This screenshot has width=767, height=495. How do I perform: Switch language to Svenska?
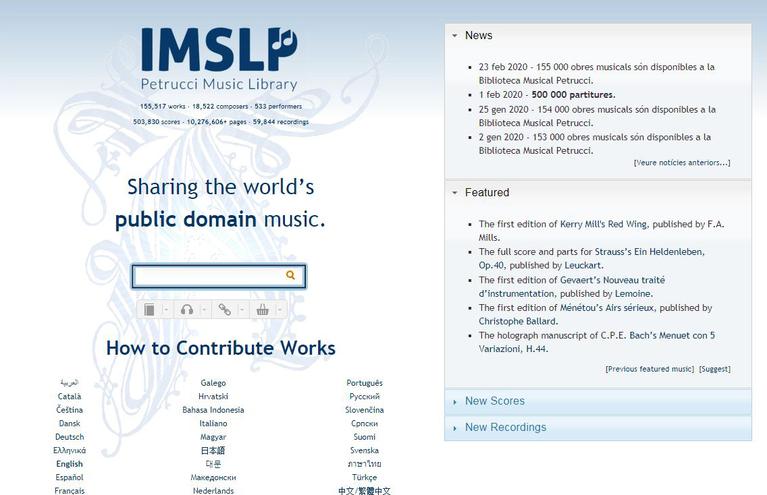coord(364,450)
